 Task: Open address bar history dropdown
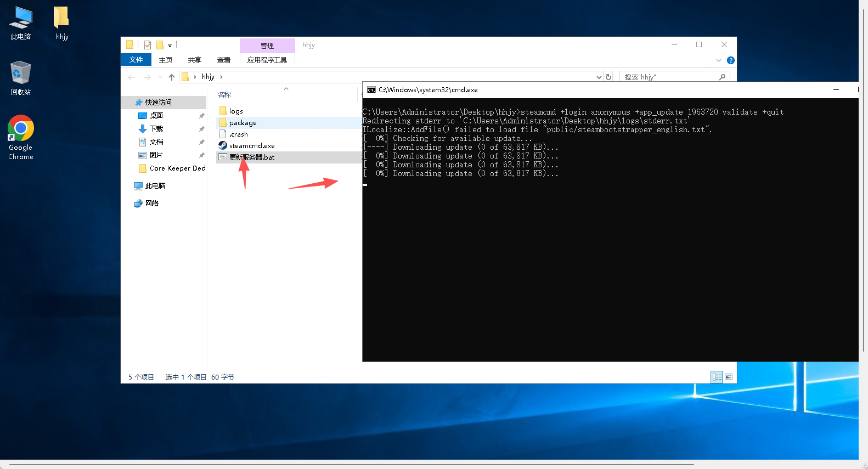tap(599, 77)
